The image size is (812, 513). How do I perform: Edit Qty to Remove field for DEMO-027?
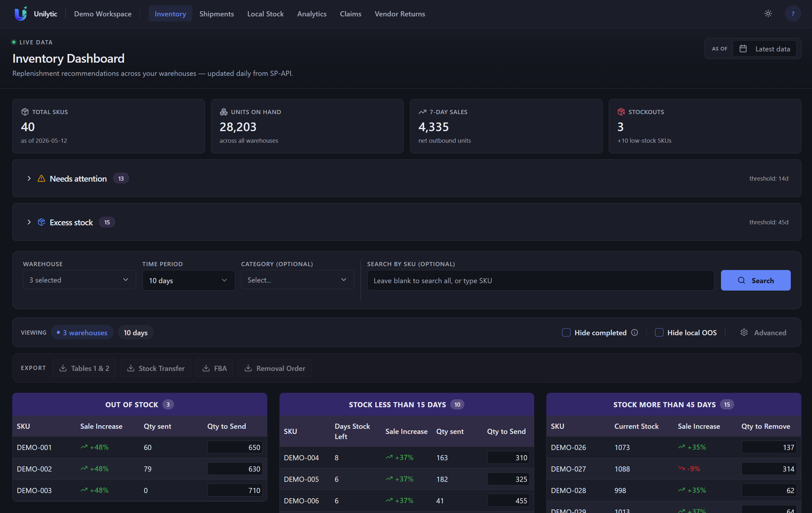(769, 469)
